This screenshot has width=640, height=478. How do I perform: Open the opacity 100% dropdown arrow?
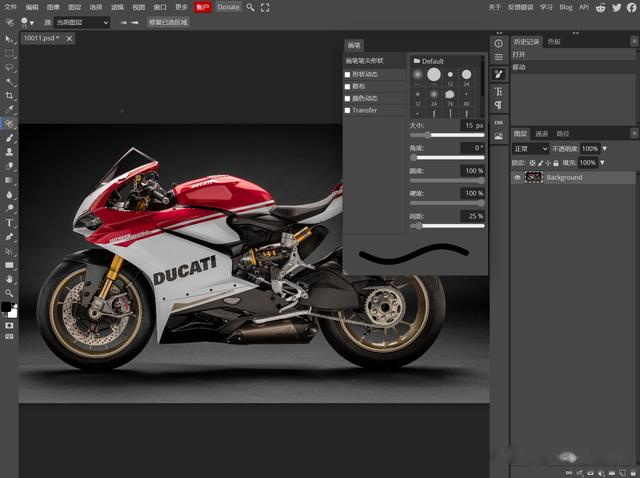point(604,149)
